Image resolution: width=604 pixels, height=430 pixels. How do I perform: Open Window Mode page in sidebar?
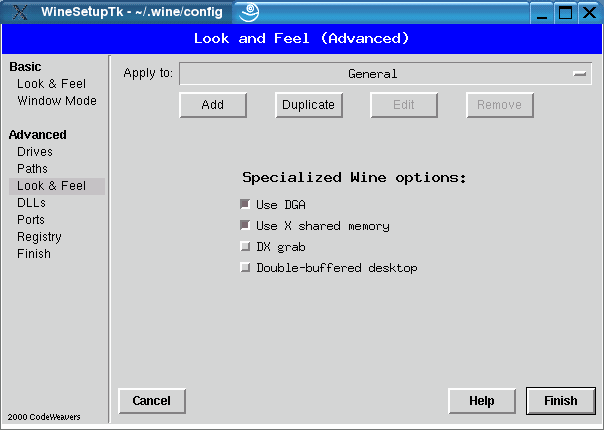(x=57, y=101)
